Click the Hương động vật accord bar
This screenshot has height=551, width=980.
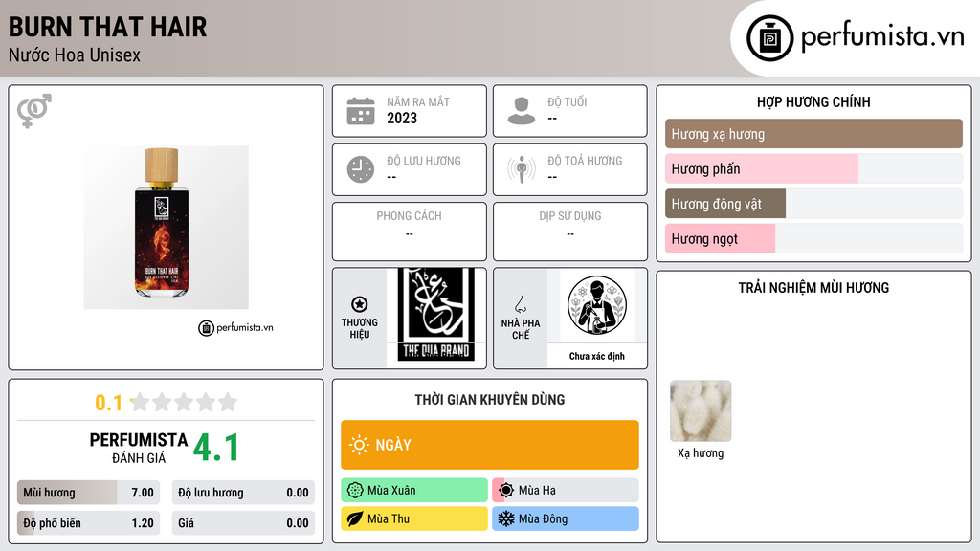[813, 204]
